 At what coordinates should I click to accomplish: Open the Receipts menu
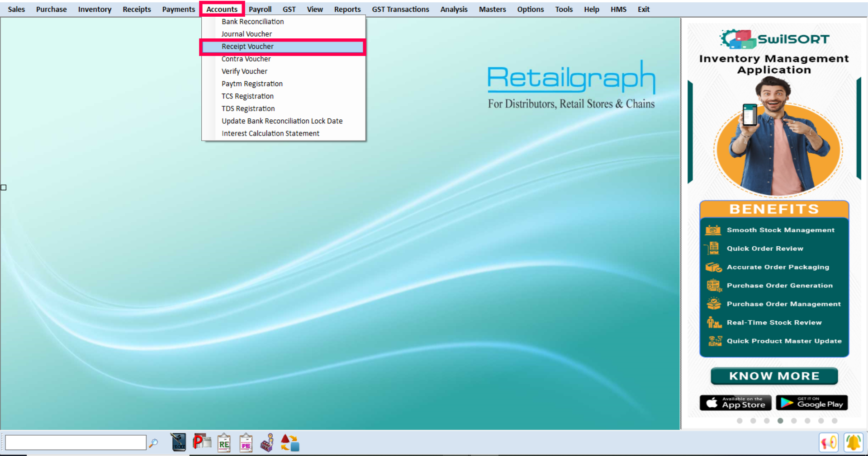pyautogui.click(x=137, y=9)
